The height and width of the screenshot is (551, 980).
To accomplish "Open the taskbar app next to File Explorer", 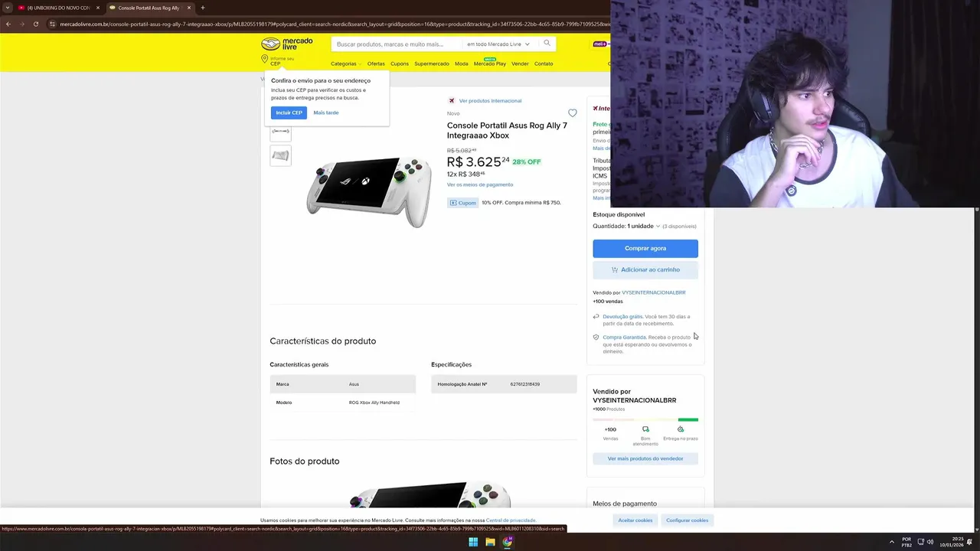I will [507, 542].
